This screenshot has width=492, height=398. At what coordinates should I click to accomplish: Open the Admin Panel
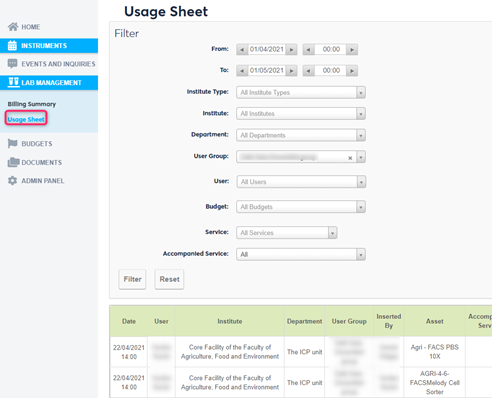pyautogui.click(x=43, y=181)
